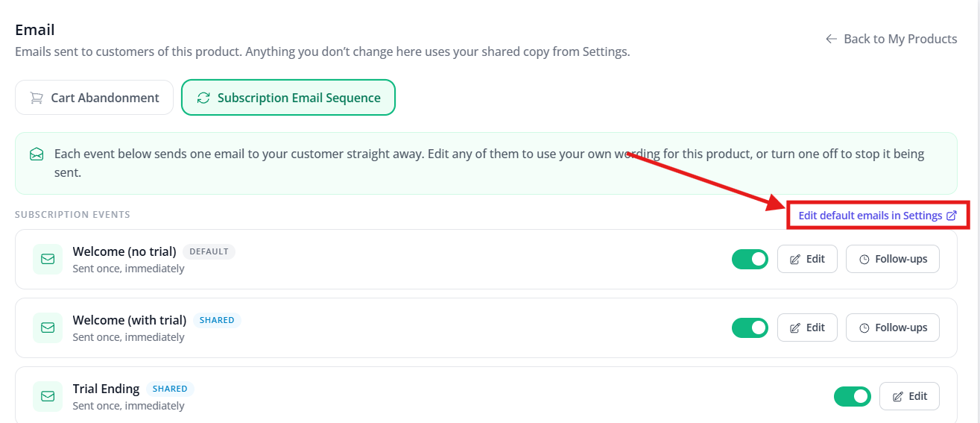Edit the Trial Ending email
The height and width of the screenshot is (423, 980).
(909, 396)
